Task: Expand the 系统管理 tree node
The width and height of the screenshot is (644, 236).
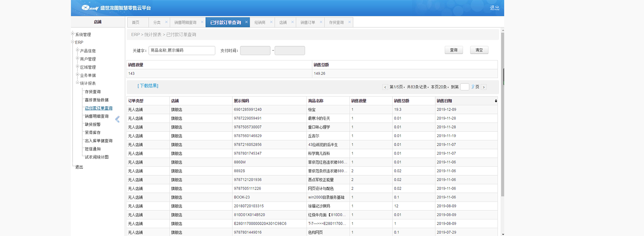Action: [73, 34]
